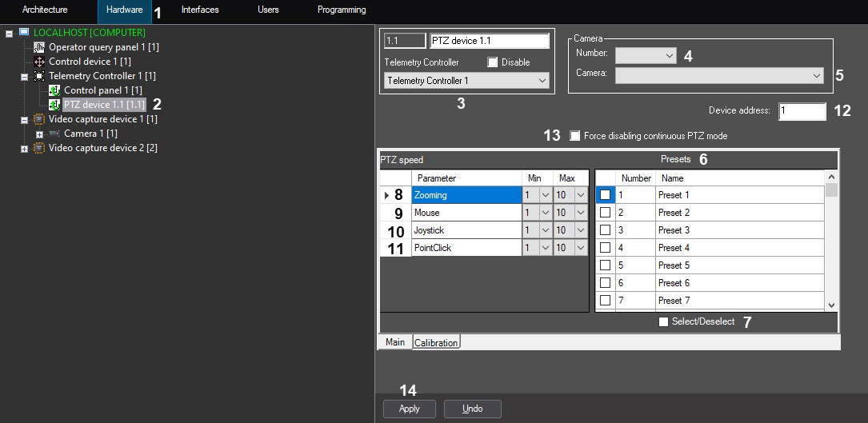Open the Calibration tab
This screenshot has height=423, width=868.
[436, 343]
